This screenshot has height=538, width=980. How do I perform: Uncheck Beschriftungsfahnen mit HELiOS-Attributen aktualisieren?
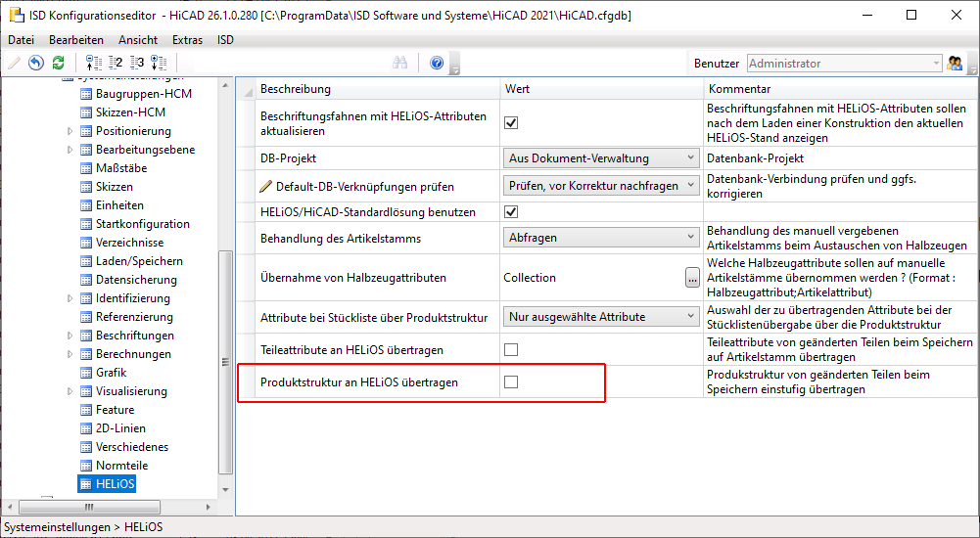511,123
